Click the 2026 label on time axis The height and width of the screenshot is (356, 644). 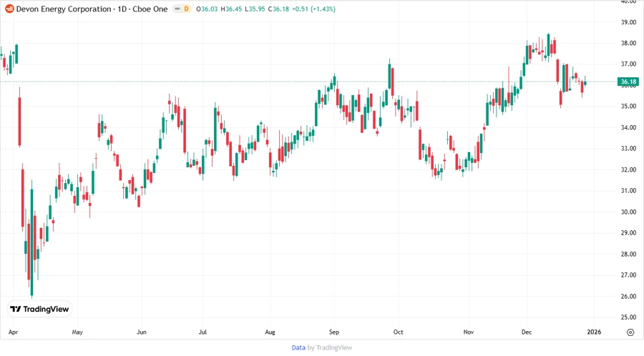click(x=594, y=332)
